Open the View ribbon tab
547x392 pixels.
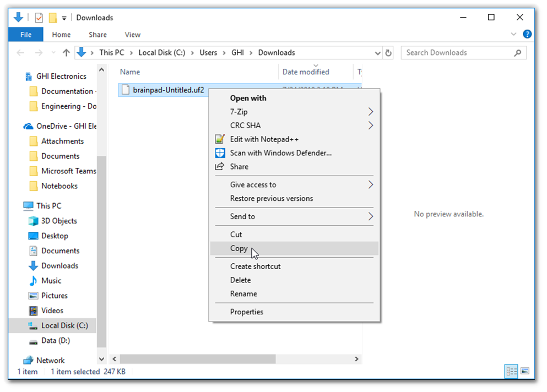click(x=132, y=34)
